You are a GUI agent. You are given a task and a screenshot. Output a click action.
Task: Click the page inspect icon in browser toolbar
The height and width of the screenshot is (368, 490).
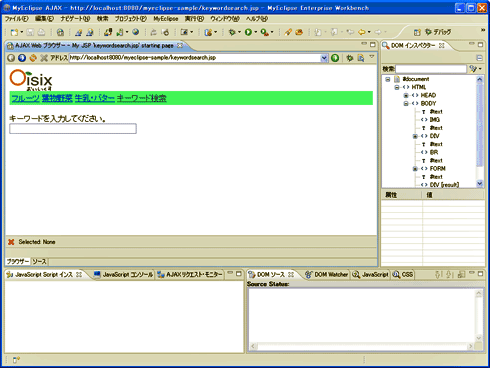(361, 58)
